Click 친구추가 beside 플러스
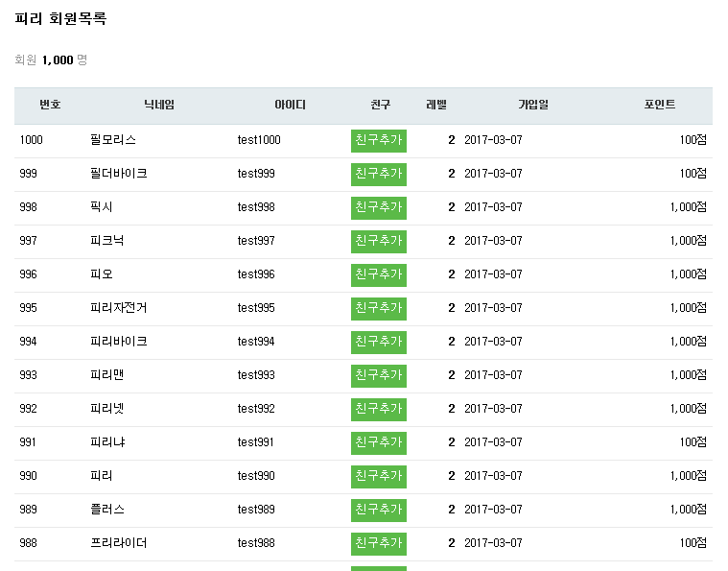Viewport: 728px width, 571px height. [x=378, y=510]
